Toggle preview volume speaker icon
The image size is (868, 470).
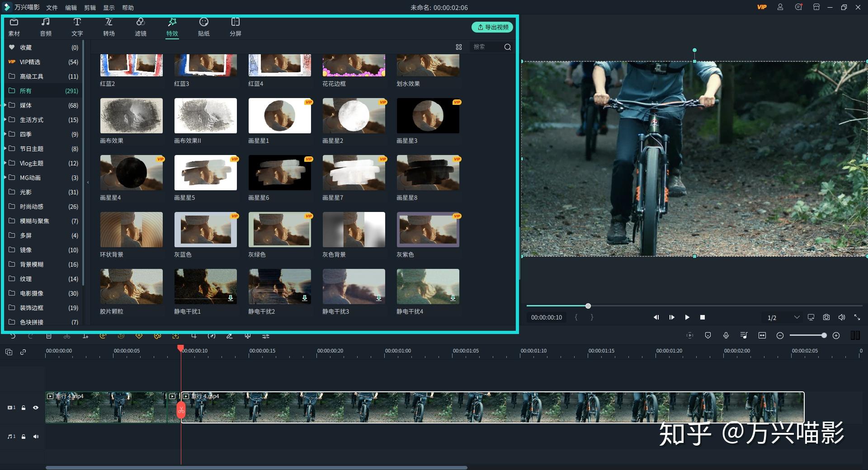point(842,317)
